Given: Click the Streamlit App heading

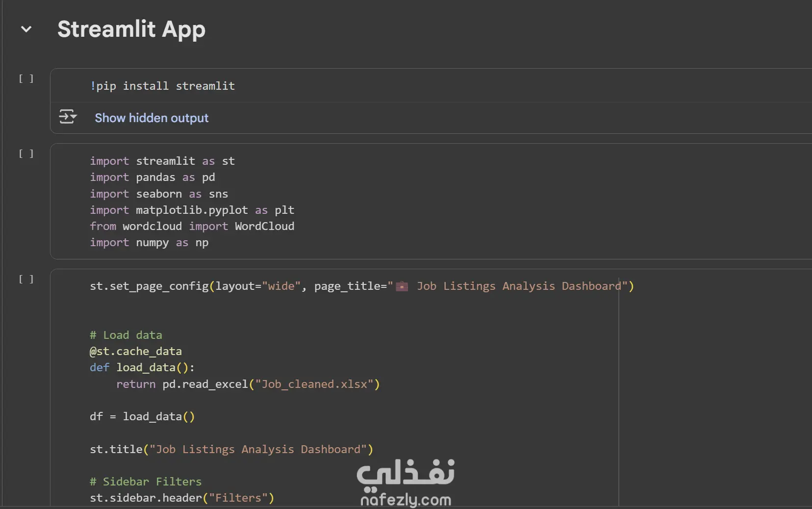Looking at the screenshot, I should point(131,29).
